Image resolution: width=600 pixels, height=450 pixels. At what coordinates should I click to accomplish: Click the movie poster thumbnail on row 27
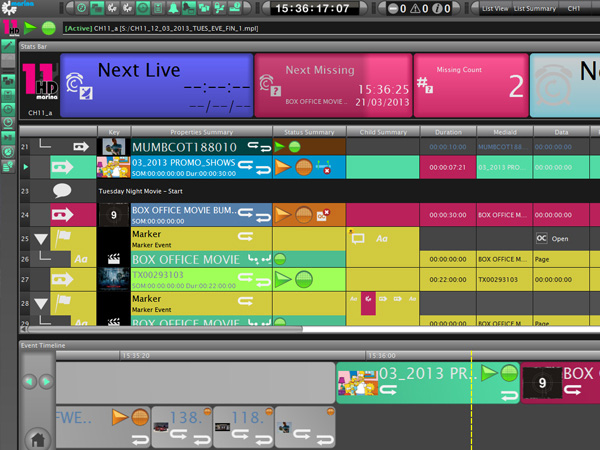click(x=114, y=279)
